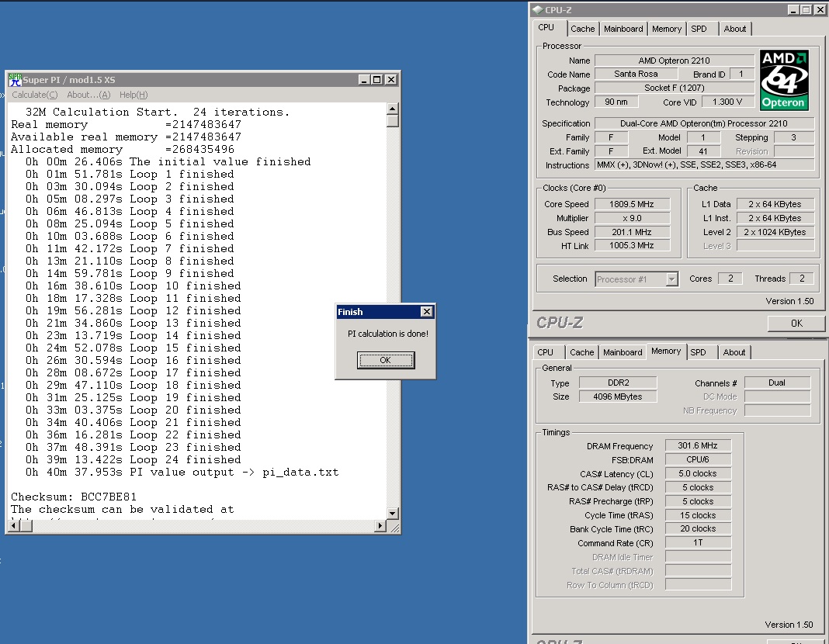The height and width of the screenshot is (644, 829).
Task: Maximize the Super PI window
Action: [376, 80]
